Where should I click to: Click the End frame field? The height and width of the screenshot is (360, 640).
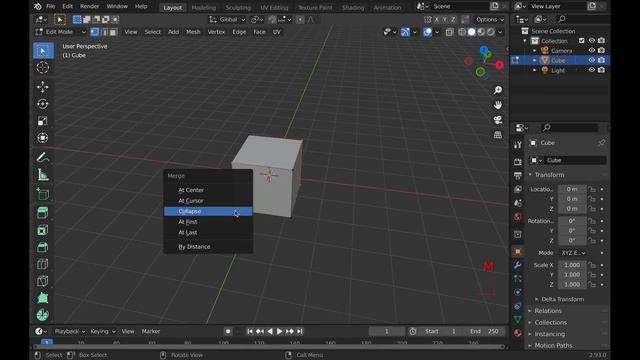[x=484, y=331]
